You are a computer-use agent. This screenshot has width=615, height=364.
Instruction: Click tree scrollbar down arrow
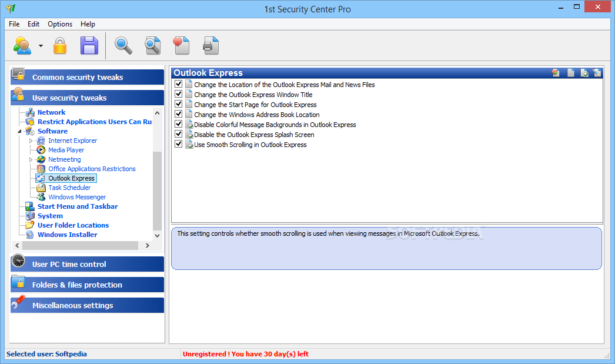pyautogui.click(x=158, y=236)
